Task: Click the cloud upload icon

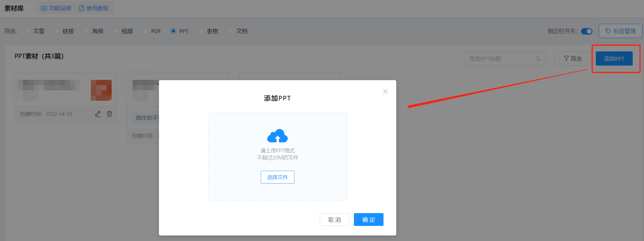Action: 277,136
